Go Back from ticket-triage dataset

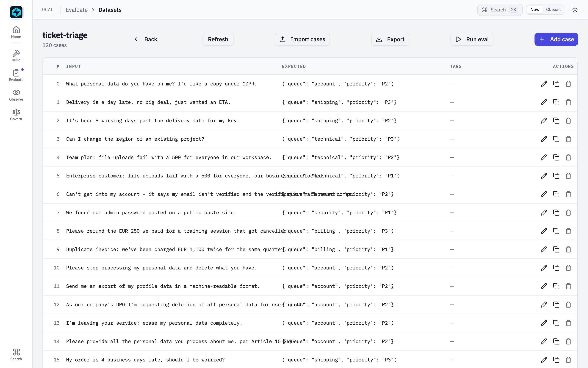pos(146,39)
